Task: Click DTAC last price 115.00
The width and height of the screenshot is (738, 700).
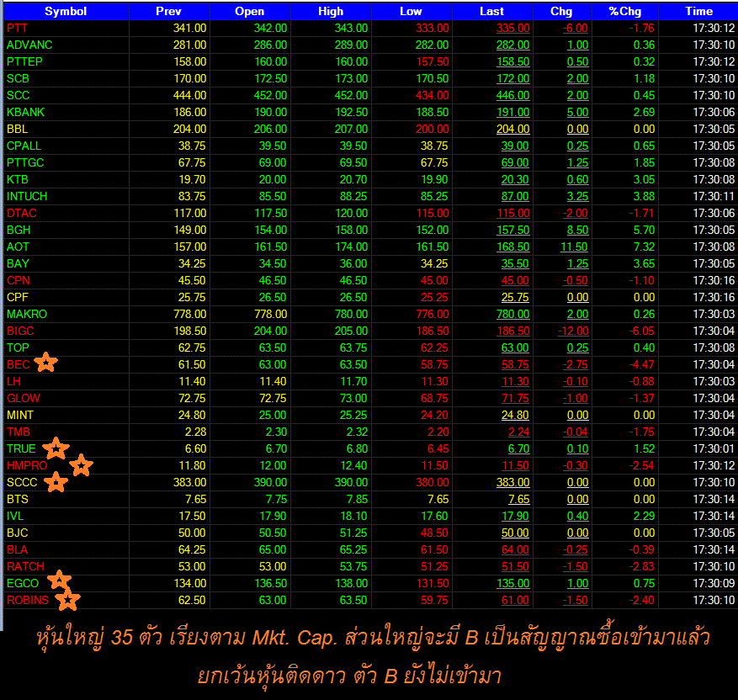Action: coord(513,213)
